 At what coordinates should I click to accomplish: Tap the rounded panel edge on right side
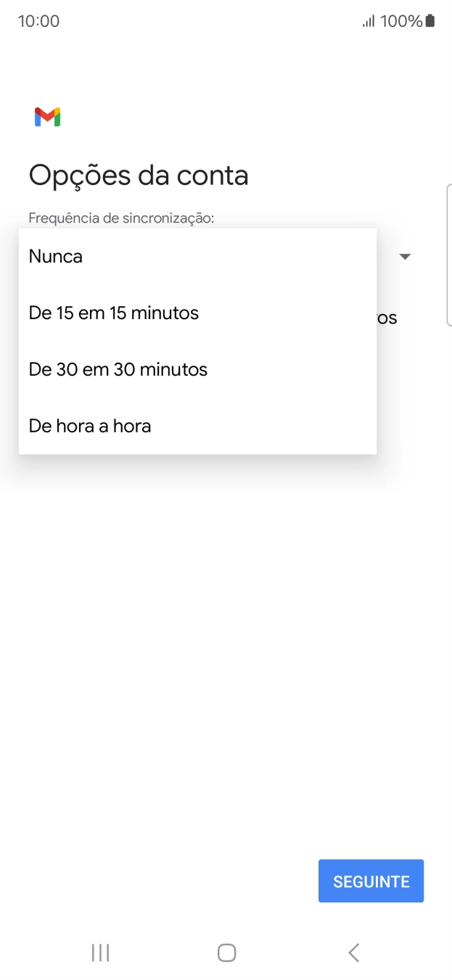point(449,258)
